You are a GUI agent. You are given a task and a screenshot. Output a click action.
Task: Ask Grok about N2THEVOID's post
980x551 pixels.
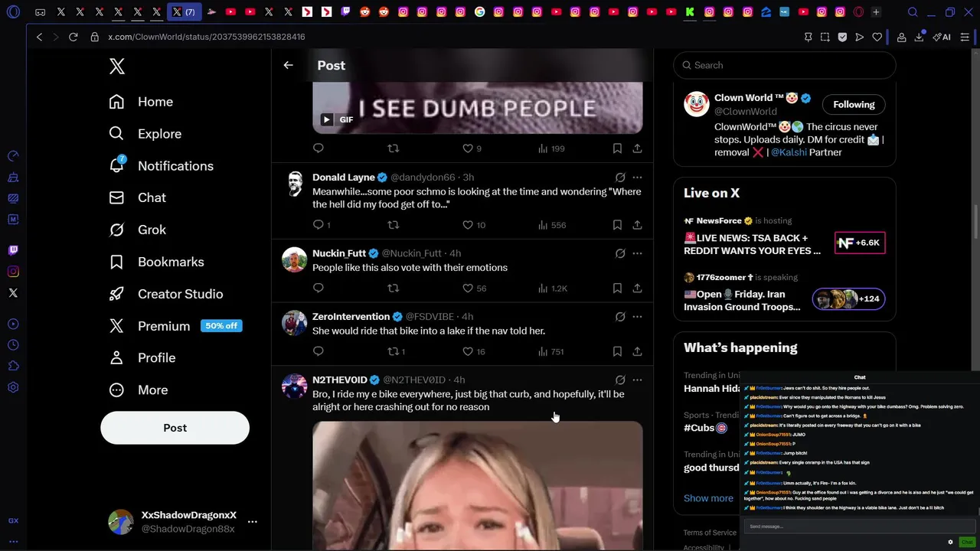pos(620,380)
